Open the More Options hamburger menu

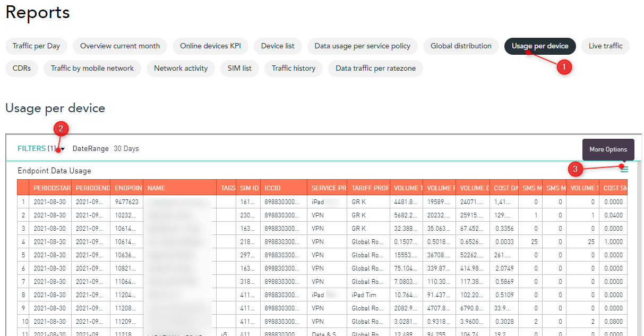(x=624, y=169)
